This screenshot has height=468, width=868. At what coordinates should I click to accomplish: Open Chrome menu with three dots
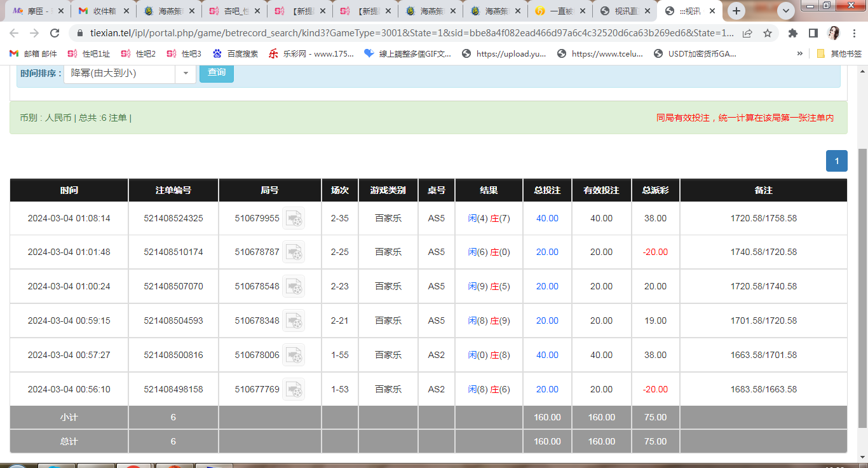pos(855,33)
